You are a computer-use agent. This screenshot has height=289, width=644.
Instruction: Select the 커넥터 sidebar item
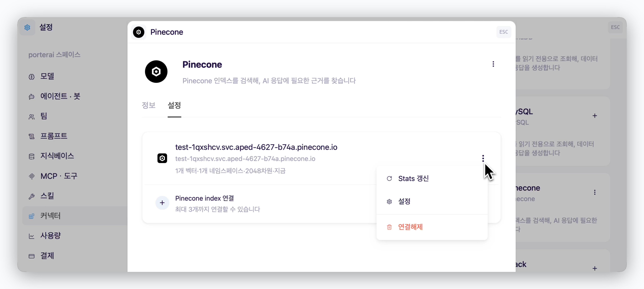(75, 216)
